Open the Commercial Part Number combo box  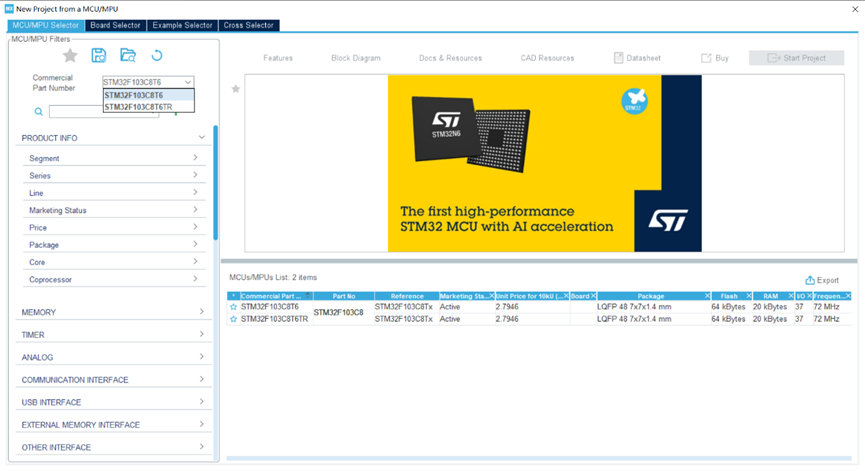148,82
